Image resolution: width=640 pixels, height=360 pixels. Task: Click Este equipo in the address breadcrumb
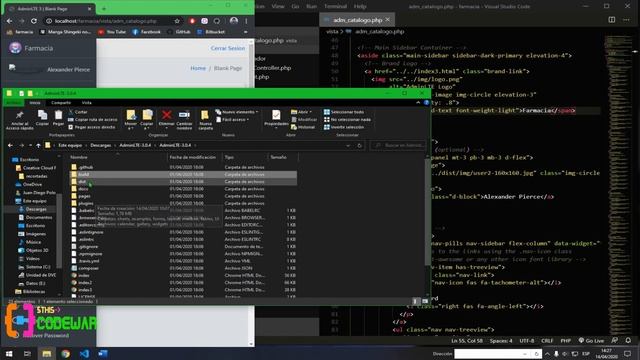[x=70, y=145]
